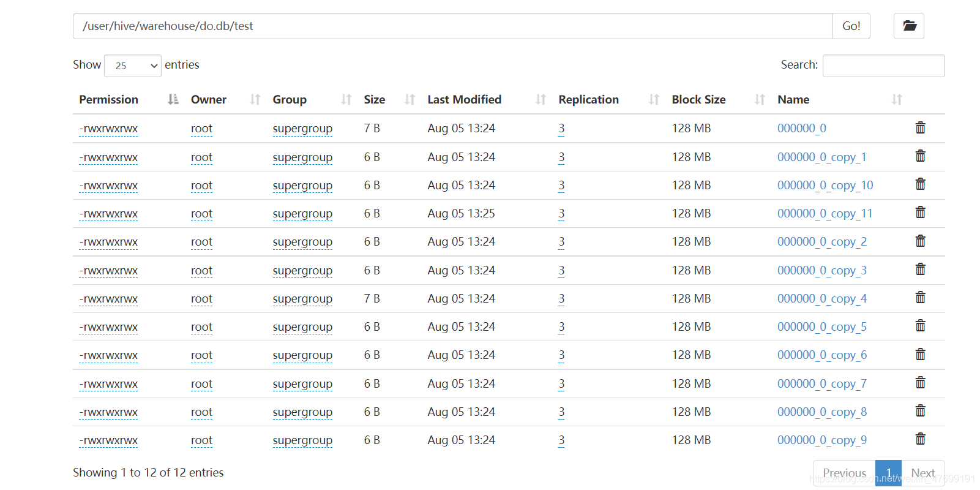The width and height of the screenshot is (980, 490).
Task: Click 'Showing 1 to 12 of 12 entries'
Action: point(148,472)
